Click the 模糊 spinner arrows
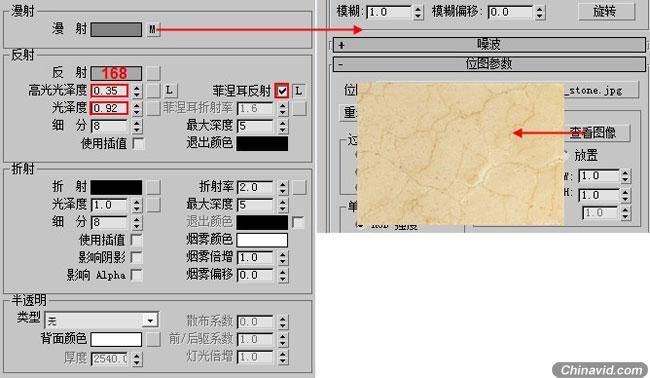650x378 pixels. coord(418,12)
